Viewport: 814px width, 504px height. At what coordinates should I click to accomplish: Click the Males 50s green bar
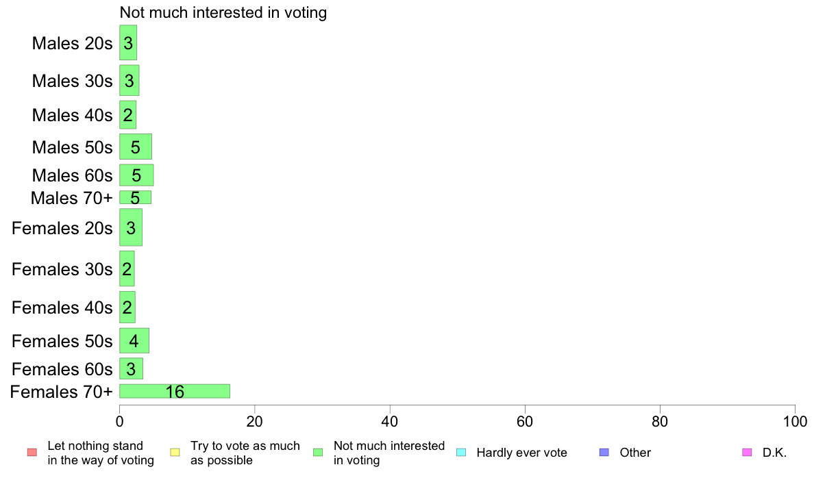[x=136, y=147]
